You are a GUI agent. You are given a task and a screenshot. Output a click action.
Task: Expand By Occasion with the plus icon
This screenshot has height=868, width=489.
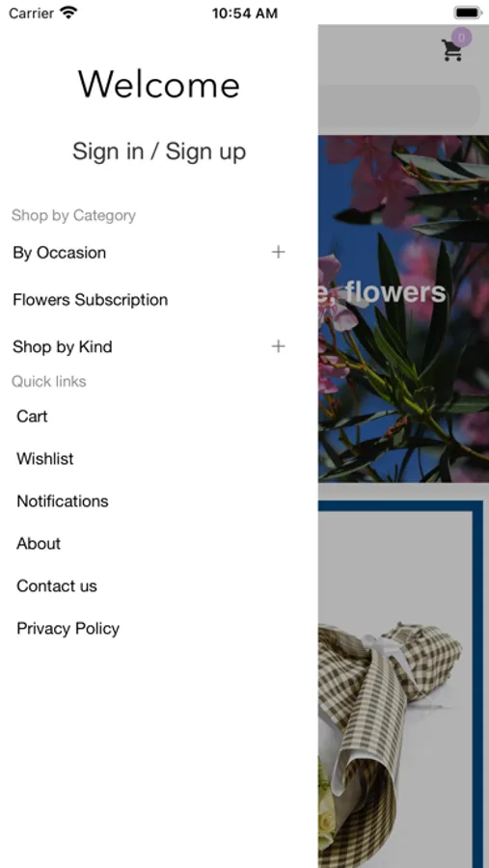(x=278, y=253)
